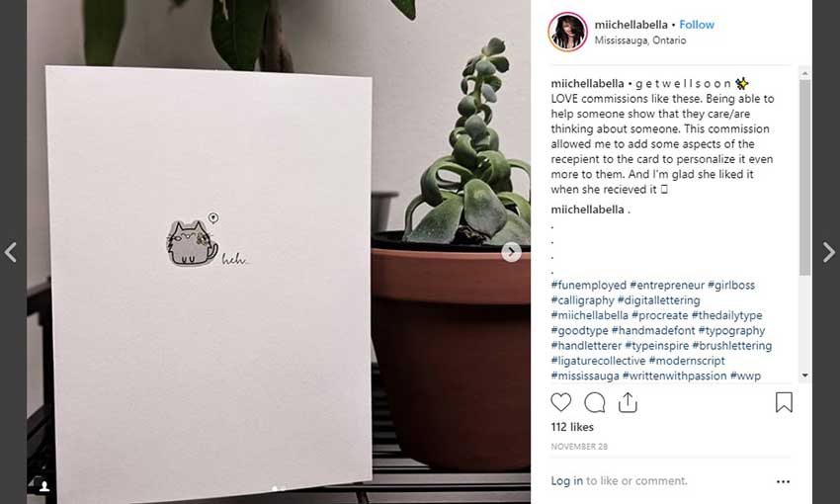Open miichellabella's profile picture
The image size is (840, 504).
567,32
